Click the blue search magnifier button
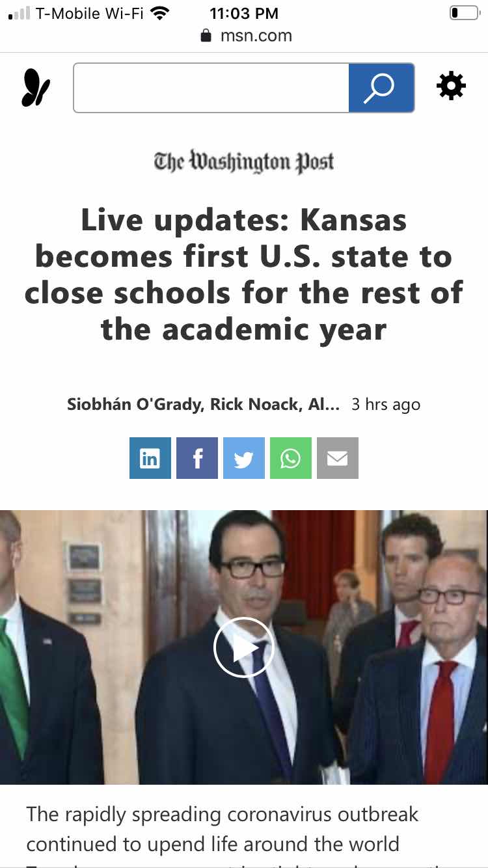The image size is (488, 868). 381,88
